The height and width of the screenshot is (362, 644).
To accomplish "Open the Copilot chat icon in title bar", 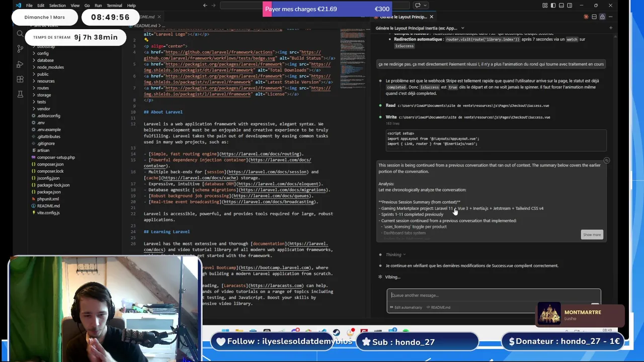I will click(x=418, y=6).
